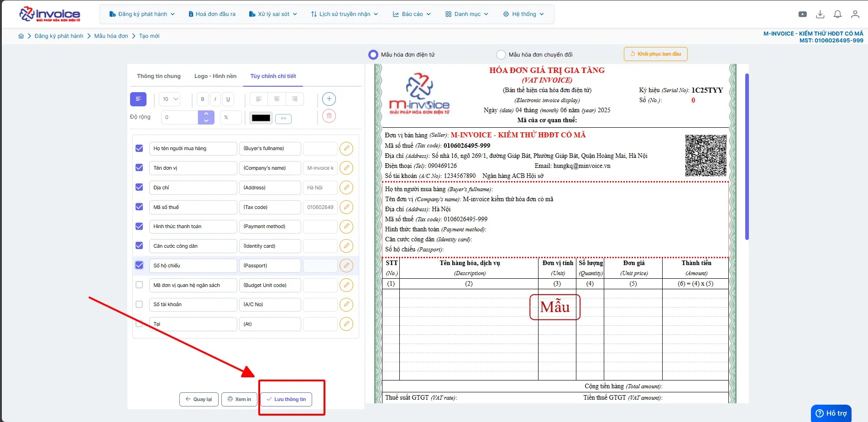Click the 'Độ rộng' width input field

(x=180, y=118)
